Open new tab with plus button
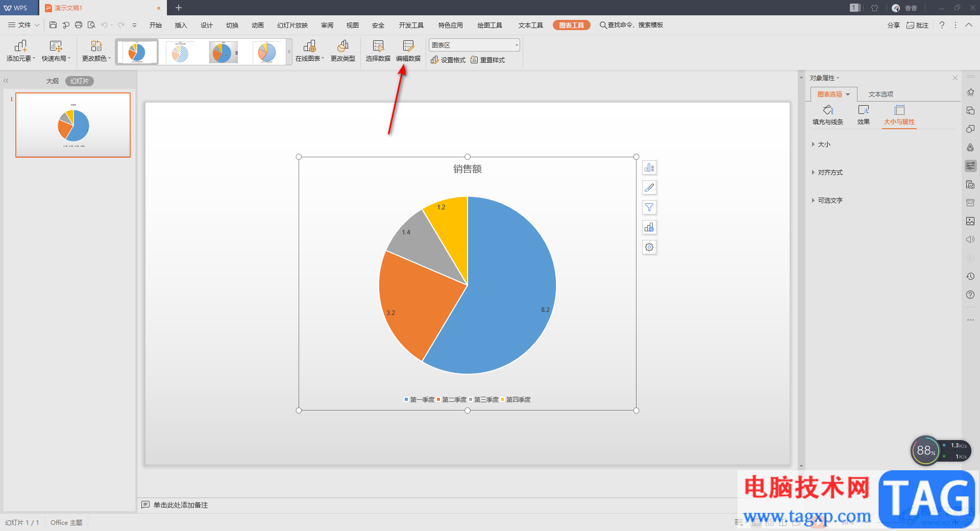The width and height of the screenshot is (980, 531). [x=179, y=8]
